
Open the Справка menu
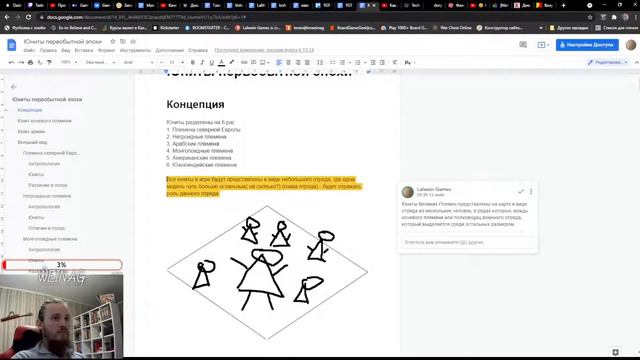click(x=198, y=50)
